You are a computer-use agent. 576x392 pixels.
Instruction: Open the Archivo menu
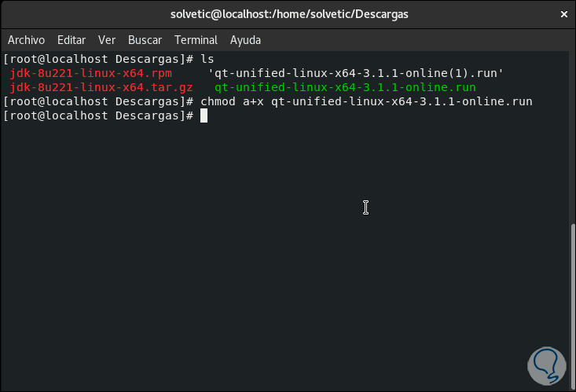pyautogui.click(x=26, y=40)
